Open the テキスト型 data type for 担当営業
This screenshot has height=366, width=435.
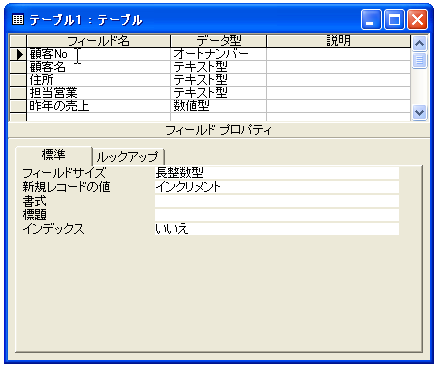[219, 93]
